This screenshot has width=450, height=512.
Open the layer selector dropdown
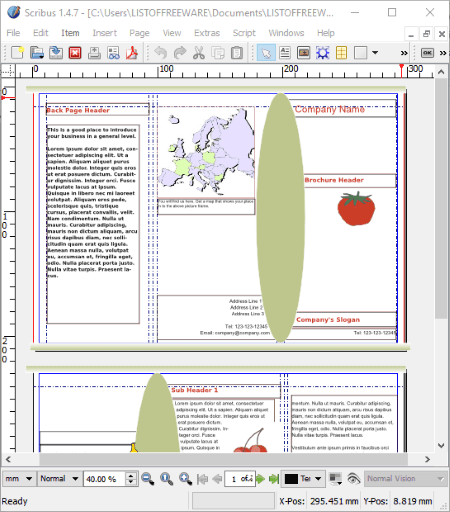[x=303, y=479]
